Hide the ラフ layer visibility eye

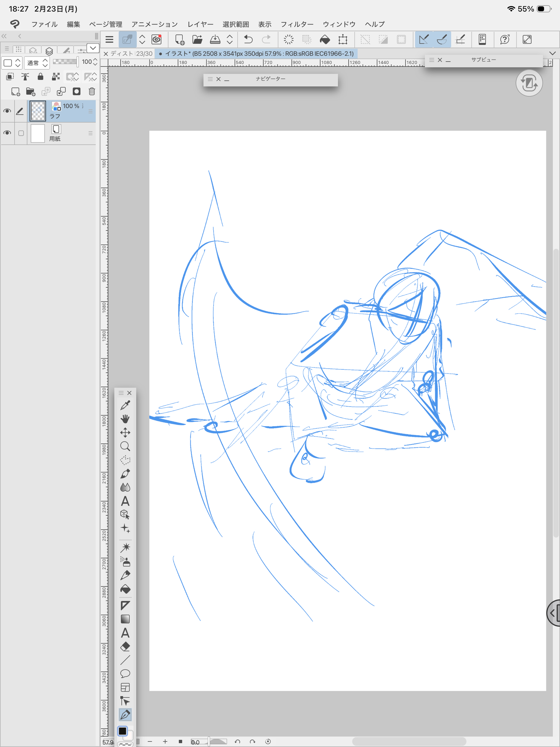[x=7, y=111]
